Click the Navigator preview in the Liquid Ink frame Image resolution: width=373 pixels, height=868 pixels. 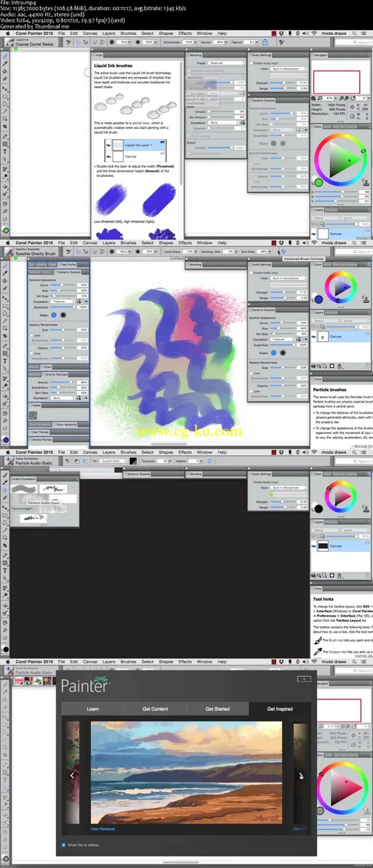coord(337,82)
